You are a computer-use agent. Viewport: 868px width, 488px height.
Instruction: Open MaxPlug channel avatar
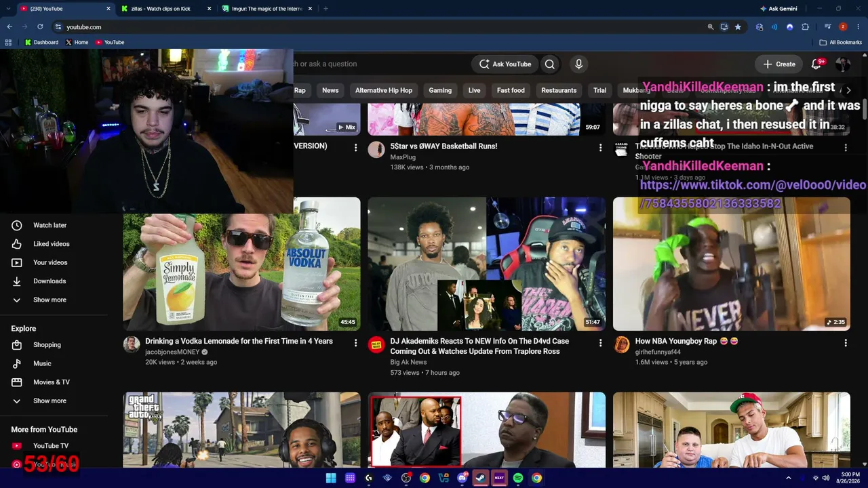[x=376, y=150]
